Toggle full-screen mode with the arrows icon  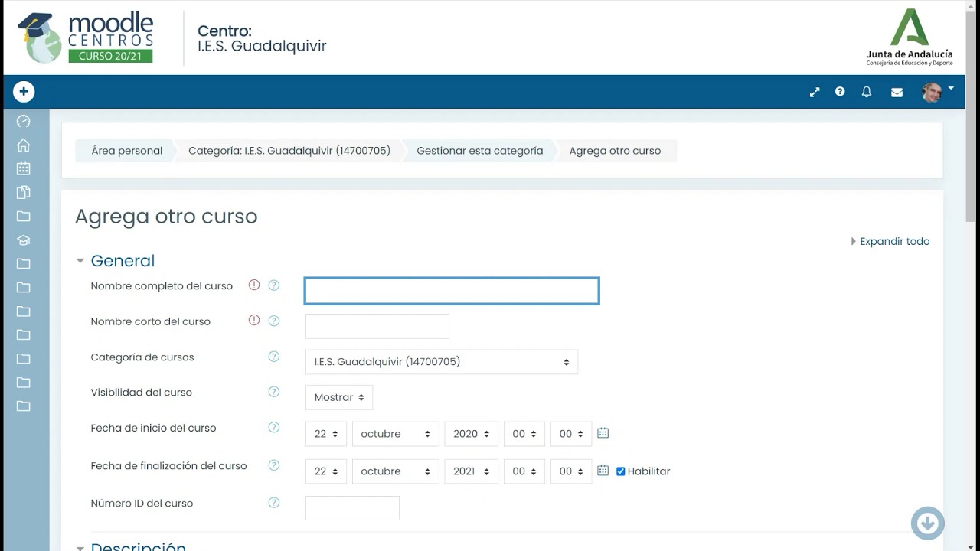pos(815,92)
